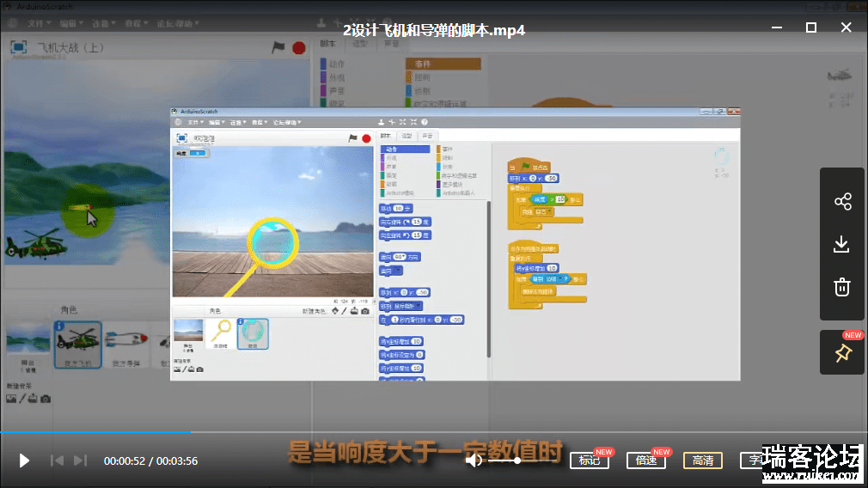Image resolution: width=868 pixels, height=488 pixels.
Task: Click the red stop button in the inner Scratch window
Action: 366,137
